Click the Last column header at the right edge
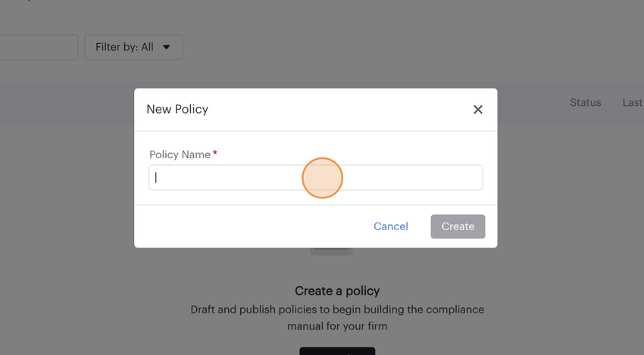The image size is (644, 355). pos(632,103)
